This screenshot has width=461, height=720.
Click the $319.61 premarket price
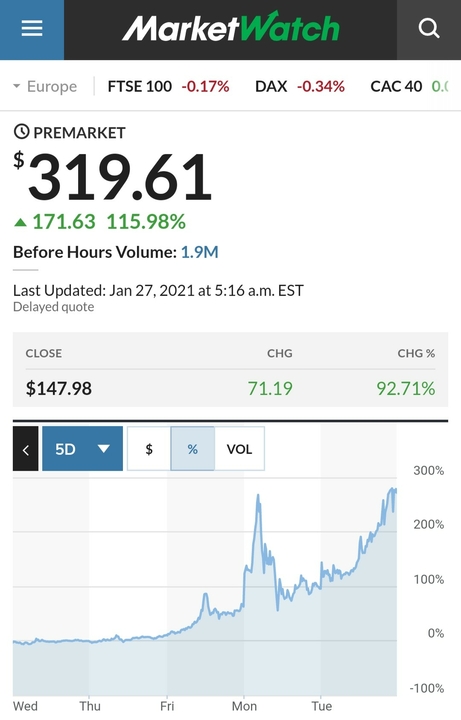[x=113, y=177]
